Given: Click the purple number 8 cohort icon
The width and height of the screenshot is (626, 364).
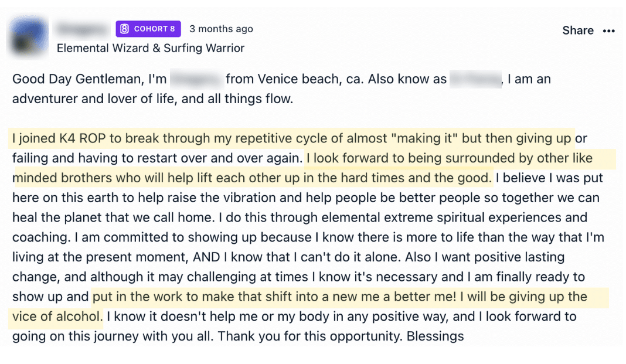Looking at the screenshot, I should [x=124, y=29].
